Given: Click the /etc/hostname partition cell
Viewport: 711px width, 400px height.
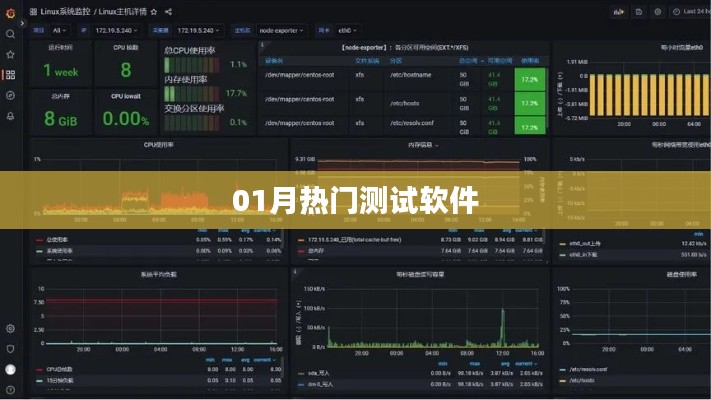Looking at the screenshot, I should point(410,75).
